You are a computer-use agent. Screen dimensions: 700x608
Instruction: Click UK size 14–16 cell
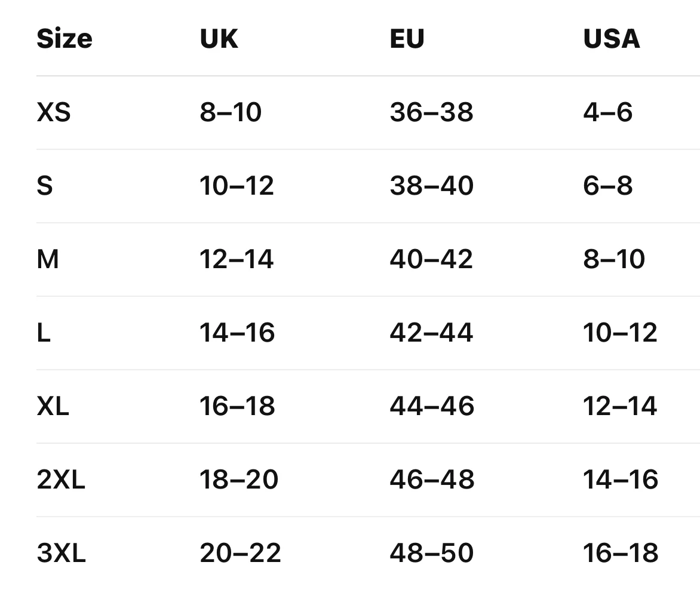pos(237,333)
